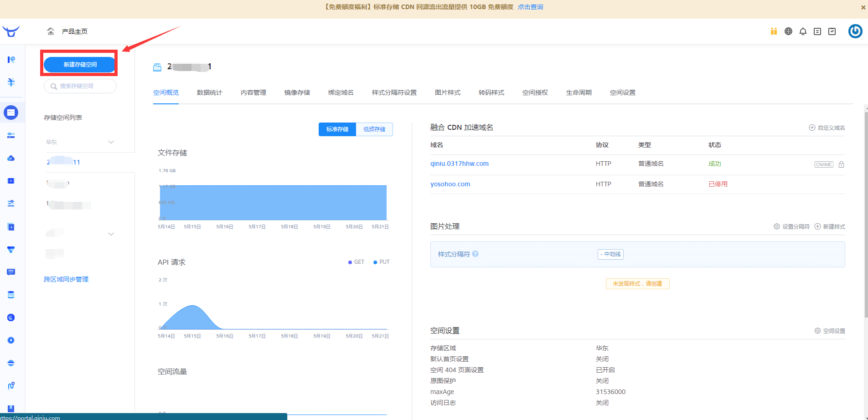Open the clipboard ticket icon in top bar
The height and width of the screenshot is (420, 868).
[832, 31]
